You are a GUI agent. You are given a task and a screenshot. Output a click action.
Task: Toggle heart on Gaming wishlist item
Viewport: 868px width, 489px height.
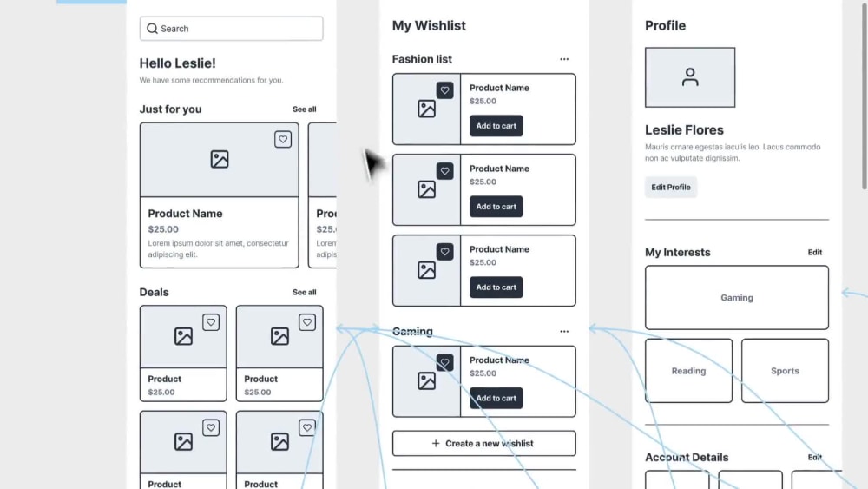[x=444, y=363]
